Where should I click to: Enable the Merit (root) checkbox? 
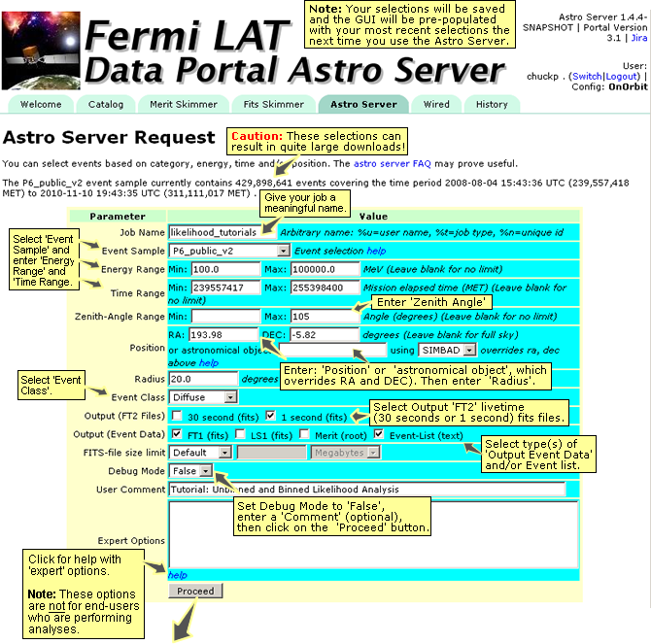[304, 433]
